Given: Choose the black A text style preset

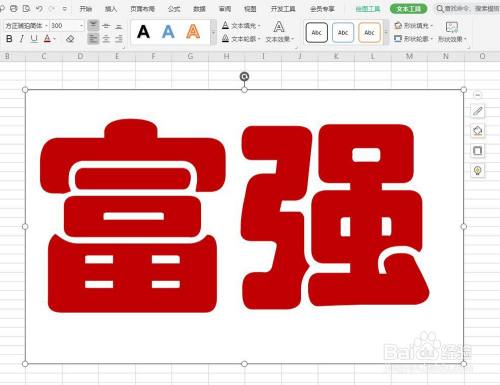Looking at the screenshot, I should pyautogui.click(x=143, y=32).
